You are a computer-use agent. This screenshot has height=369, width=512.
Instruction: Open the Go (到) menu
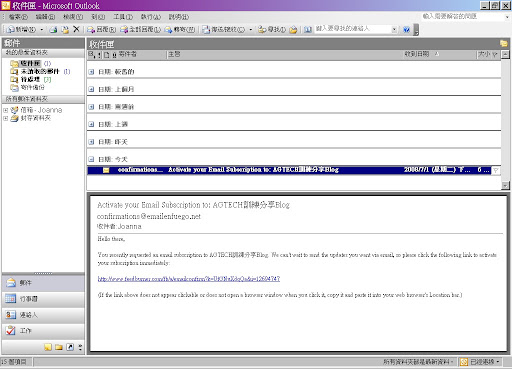98,17
